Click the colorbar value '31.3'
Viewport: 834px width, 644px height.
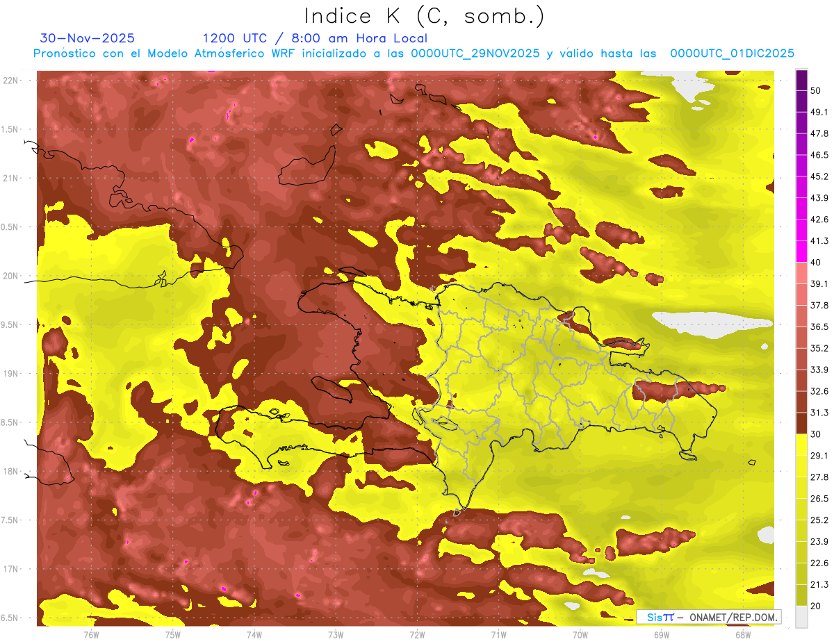(x=819, y=413)
